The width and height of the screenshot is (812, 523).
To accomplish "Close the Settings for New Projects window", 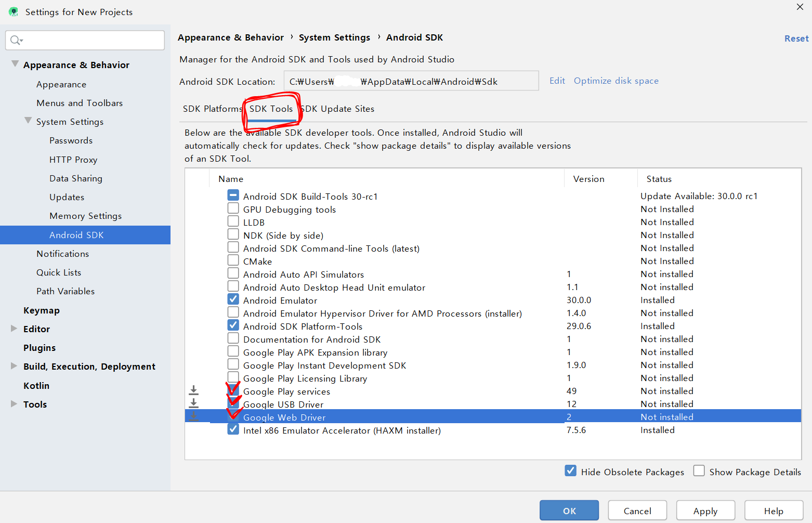I will [800, 7].
